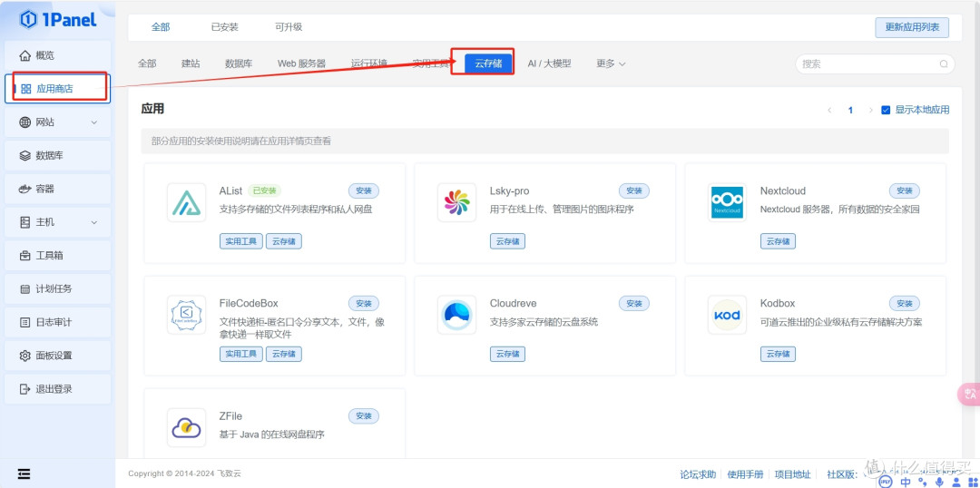The image size is (980, 488).
Task: Collapse the sidebar with the bottom menu icon
Action: (x=24, y=473)
